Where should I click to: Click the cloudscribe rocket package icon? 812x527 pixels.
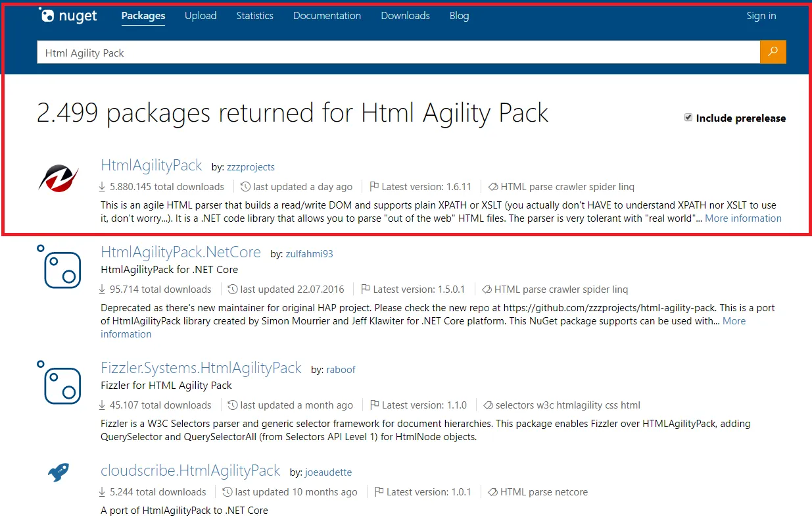(59, 471)
